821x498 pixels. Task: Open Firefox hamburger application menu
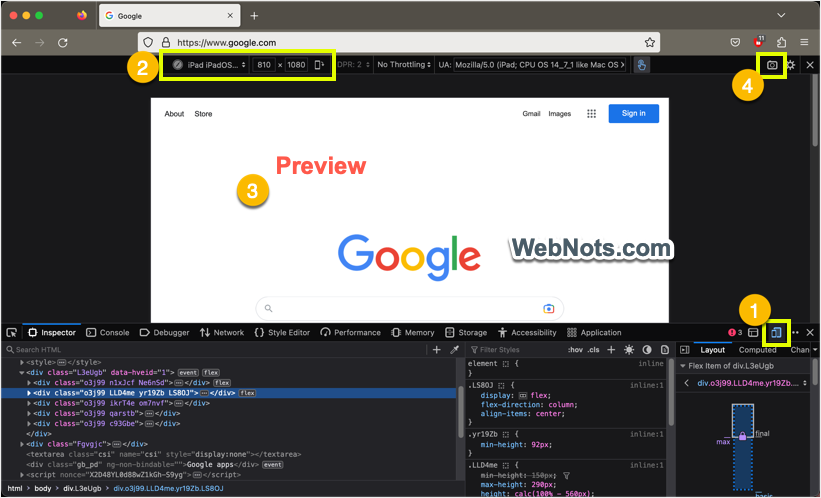pos(804,42)
